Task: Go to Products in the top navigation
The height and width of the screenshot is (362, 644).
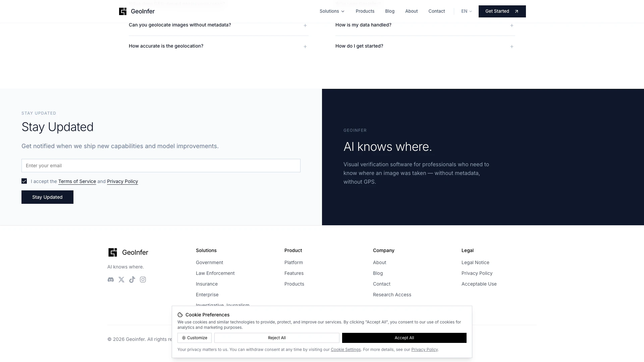Action: tap(365, 11)
